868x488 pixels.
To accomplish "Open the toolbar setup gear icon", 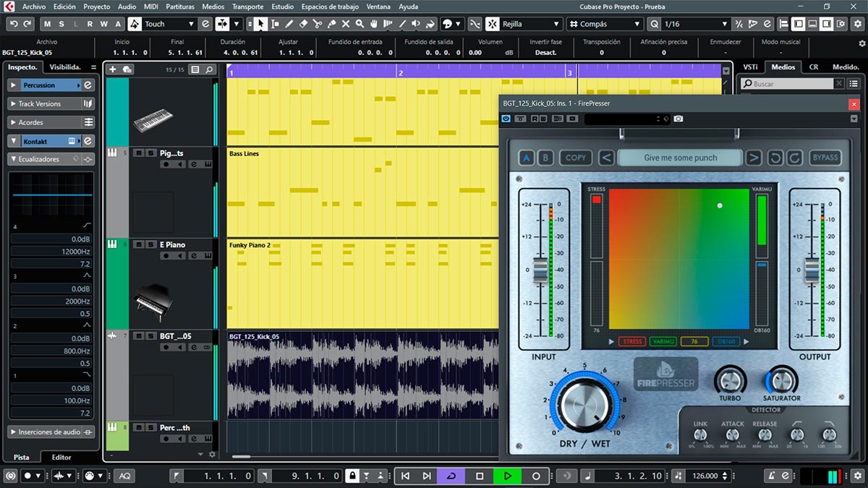I will (x=858, y=24).
